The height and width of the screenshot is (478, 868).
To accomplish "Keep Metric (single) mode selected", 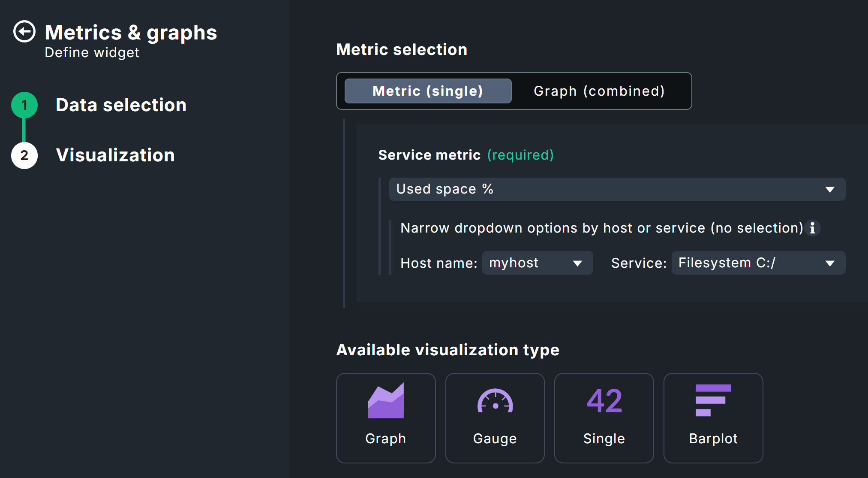I will tap(427, 91).
